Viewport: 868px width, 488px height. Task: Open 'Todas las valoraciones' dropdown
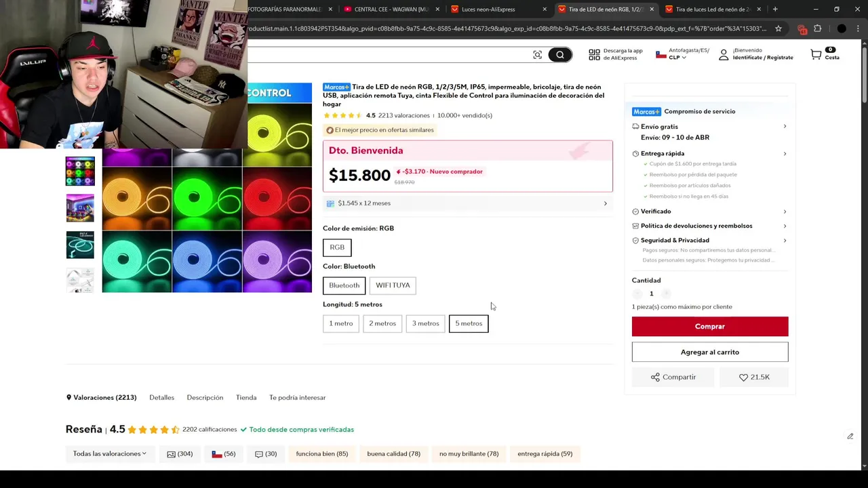tap(109, 453)
